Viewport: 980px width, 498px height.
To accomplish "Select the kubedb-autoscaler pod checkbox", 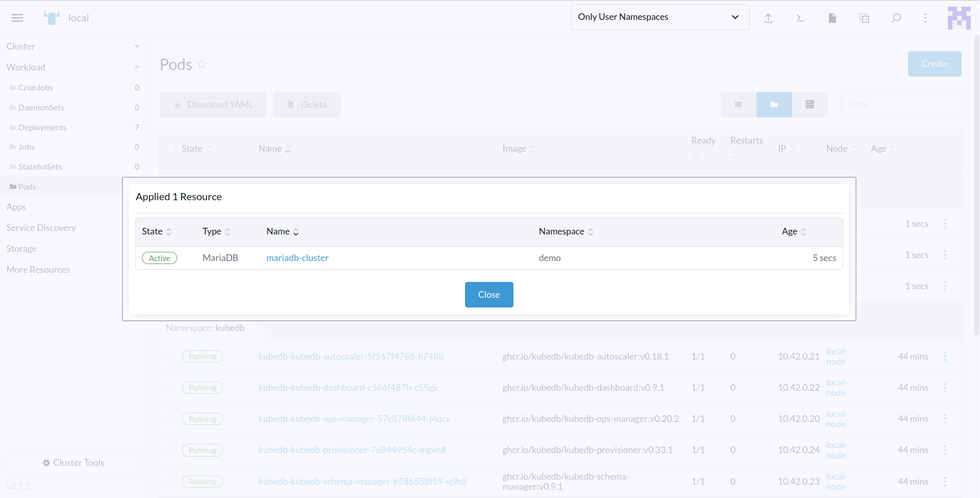I will coord(171,357).
